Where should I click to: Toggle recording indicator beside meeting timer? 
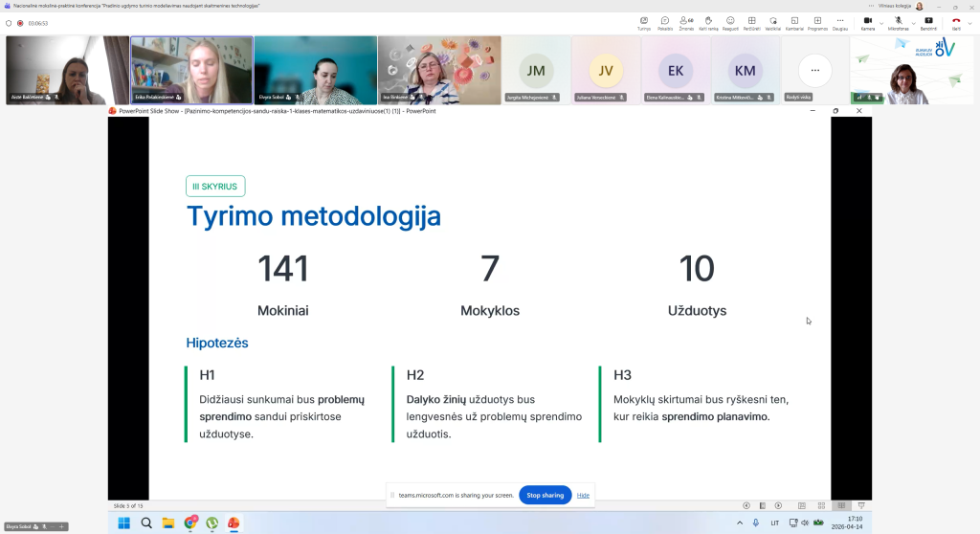pyautogui.click(x=20, y=23)
